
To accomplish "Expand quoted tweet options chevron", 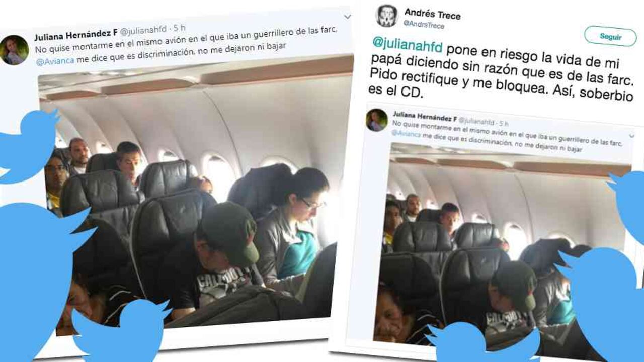I will (x=632, y=136).
